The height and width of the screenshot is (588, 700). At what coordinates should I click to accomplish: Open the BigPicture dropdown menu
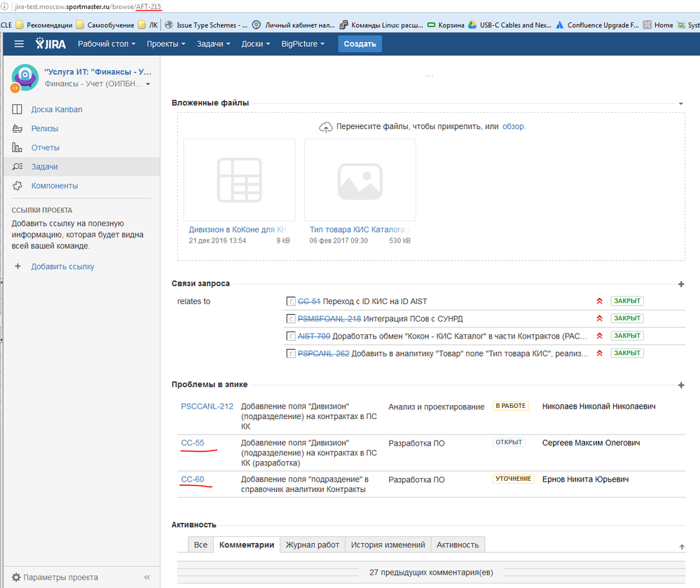[x=303, y=43]
